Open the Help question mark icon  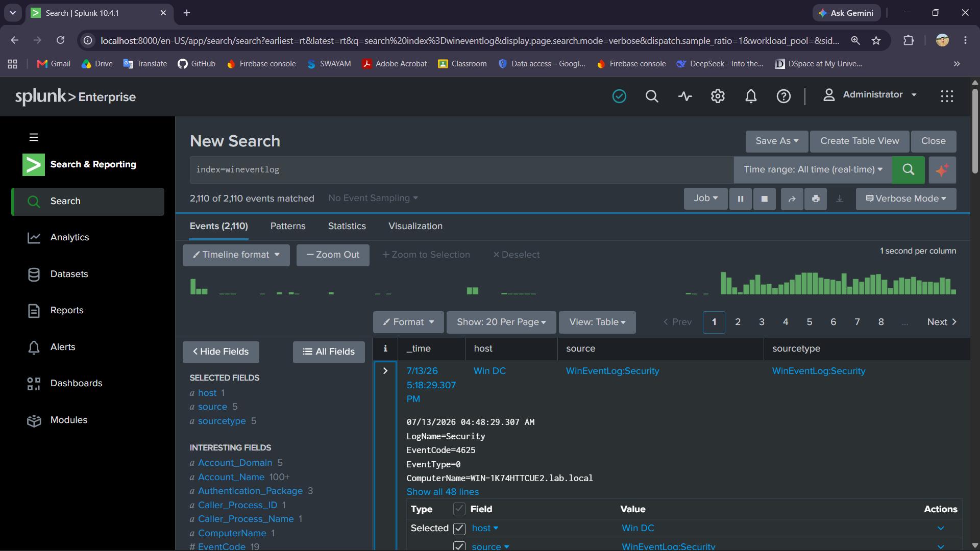(x=783, y=96)
